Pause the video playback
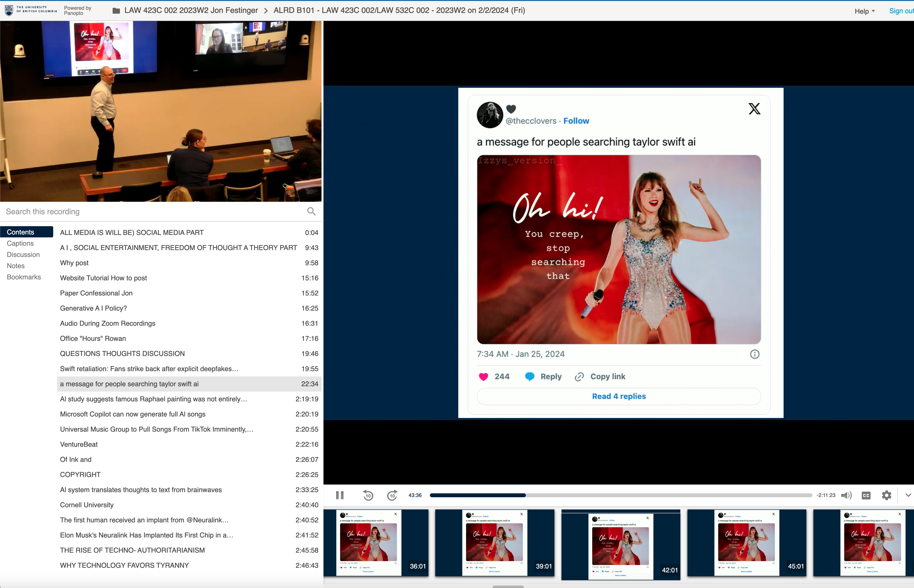914x588 pixels. pos(340,495)
